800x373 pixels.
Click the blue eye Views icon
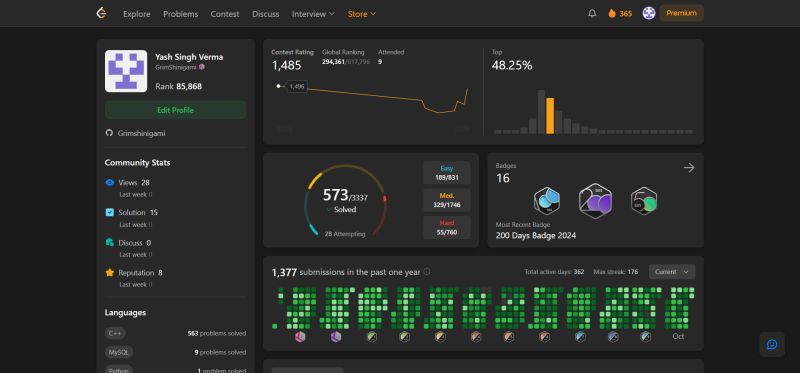(x=109, y=182)
